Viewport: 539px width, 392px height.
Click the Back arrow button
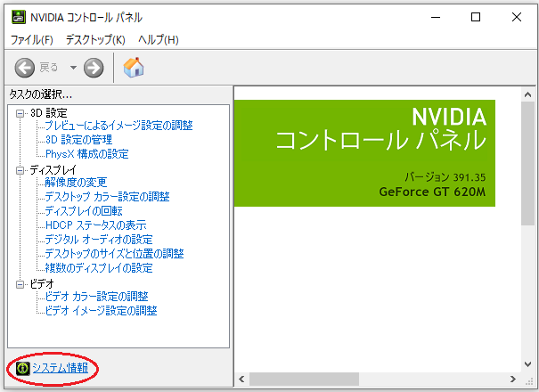point(25,68)
